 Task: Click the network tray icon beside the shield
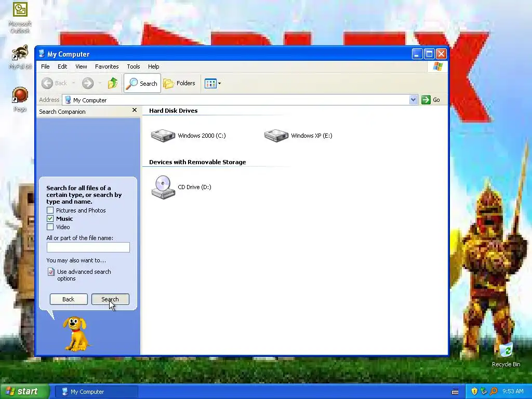pyautogui.click(x=484, y=391)
